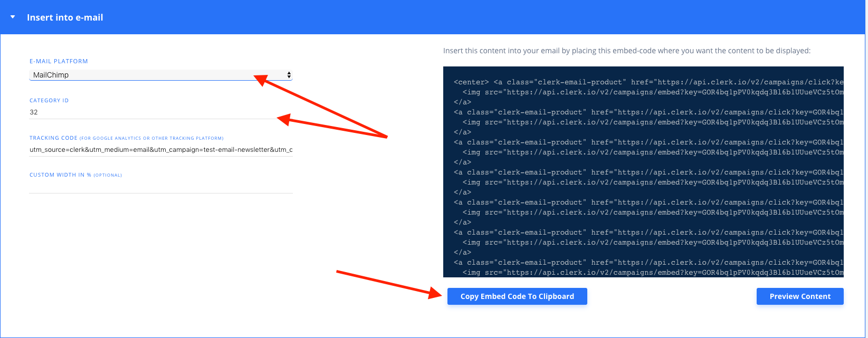The image size is (868, 338).
Task: Click the 'Insert this content into your email' instruction
Action: pos(626,51)
